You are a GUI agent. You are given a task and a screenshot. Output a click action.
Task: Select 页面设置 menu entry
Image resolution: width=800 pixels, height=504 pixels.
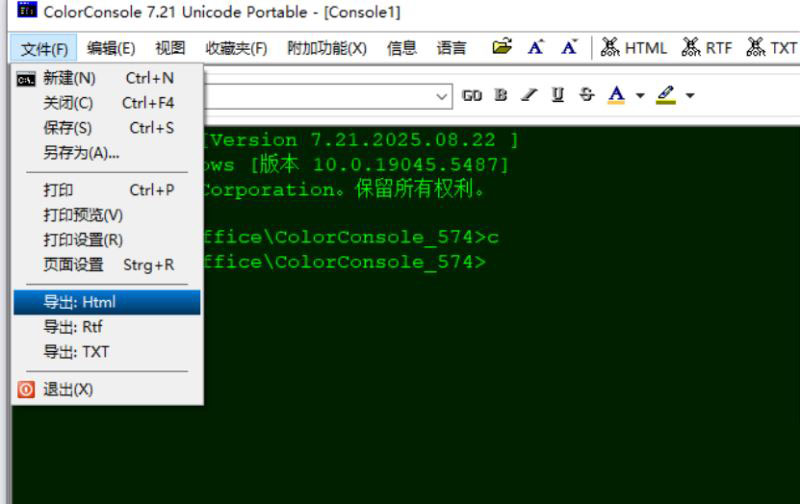pos(107,265)
